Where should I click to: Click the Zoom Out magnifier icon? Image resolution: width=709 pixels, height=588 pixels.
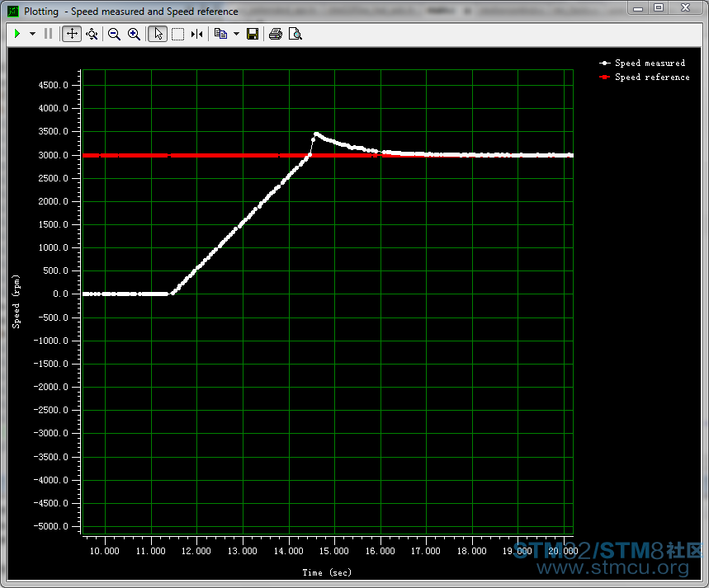click(x=114, y=34)
